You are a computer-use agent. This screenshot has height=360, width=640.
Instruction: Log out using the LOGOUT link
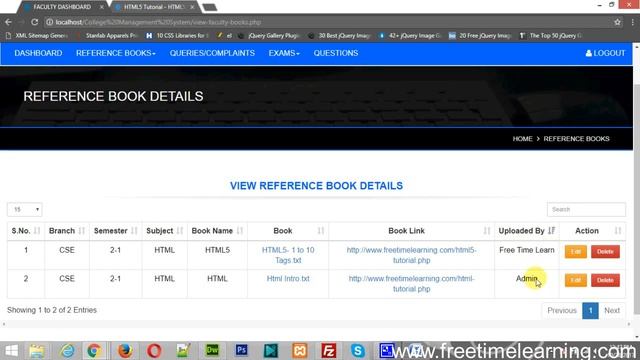point(605,53)
